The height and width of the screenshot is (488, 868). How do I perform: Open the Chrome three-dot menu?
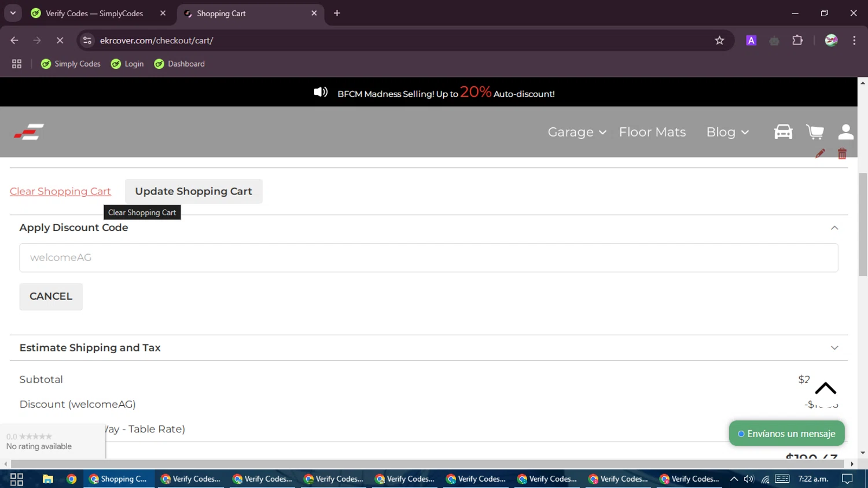(854, 41)
